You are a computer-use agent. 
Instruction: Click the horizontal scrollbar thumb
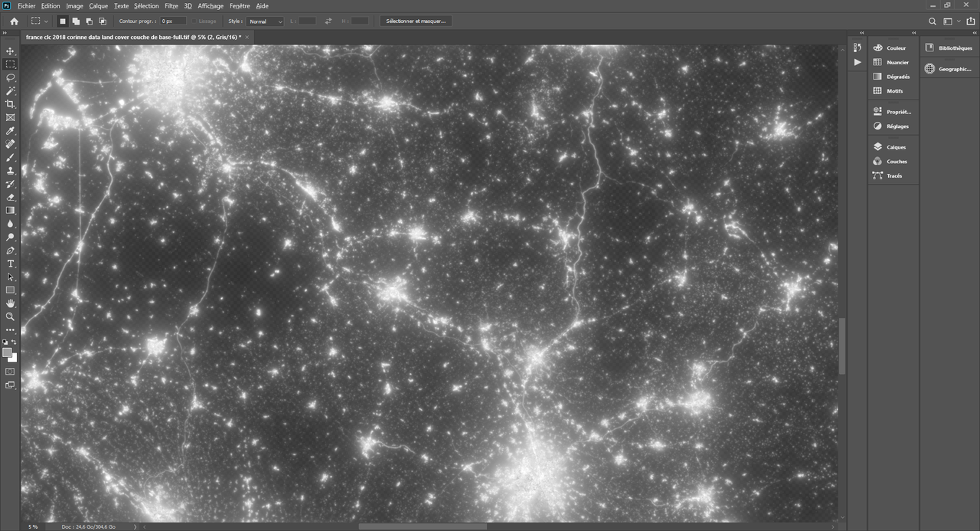pyautogui.click(x=423, y=526)
